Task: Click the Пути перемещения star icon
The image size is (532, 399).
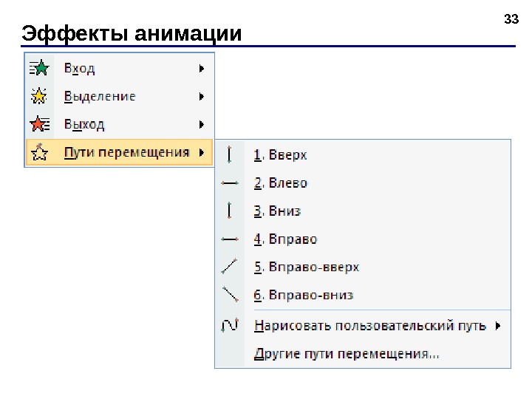Action: point(39,152)
